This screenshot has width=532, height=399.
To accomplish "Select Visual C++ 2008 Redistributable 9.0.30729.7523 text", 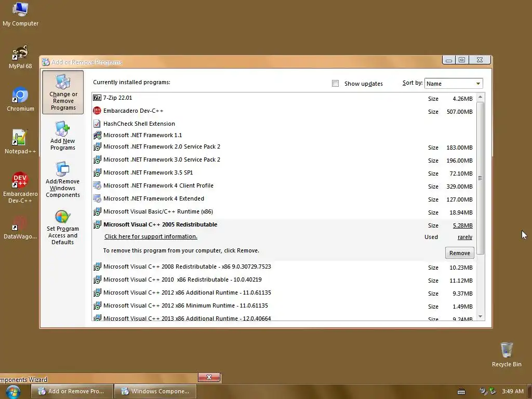I will 187,267.
